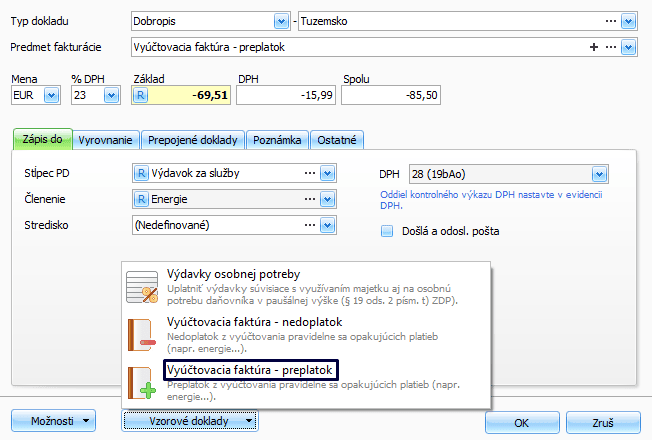This screenshot has width=652, height=440.
Task: Switch to the Vyrovnanie tab
Action: [x=108, y=140]
